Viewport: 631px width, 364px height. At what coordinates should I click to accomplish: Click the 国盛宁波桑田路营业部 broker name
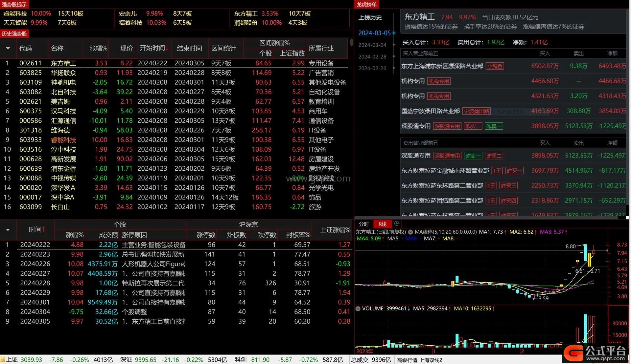[x=431, y=111]
